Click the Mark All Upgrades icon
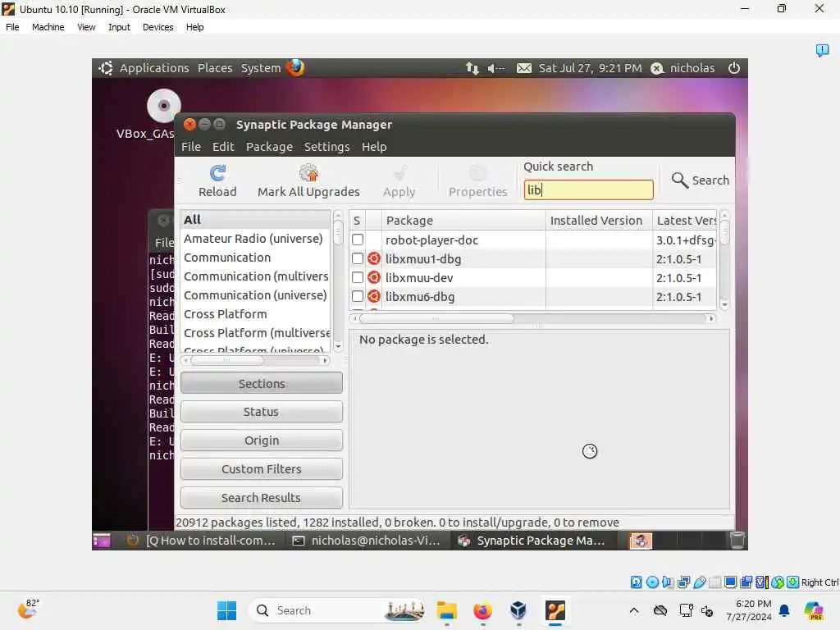 click(x=308, y=172)
